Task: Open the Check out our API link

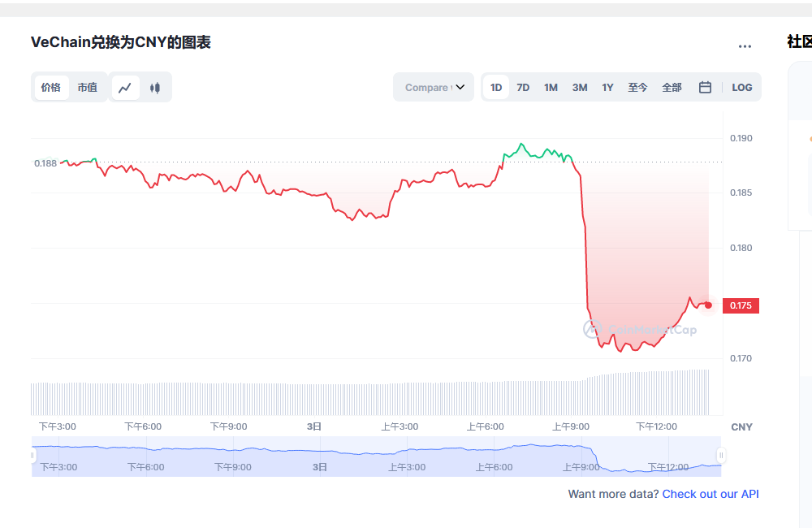Action: pos(710,494)
